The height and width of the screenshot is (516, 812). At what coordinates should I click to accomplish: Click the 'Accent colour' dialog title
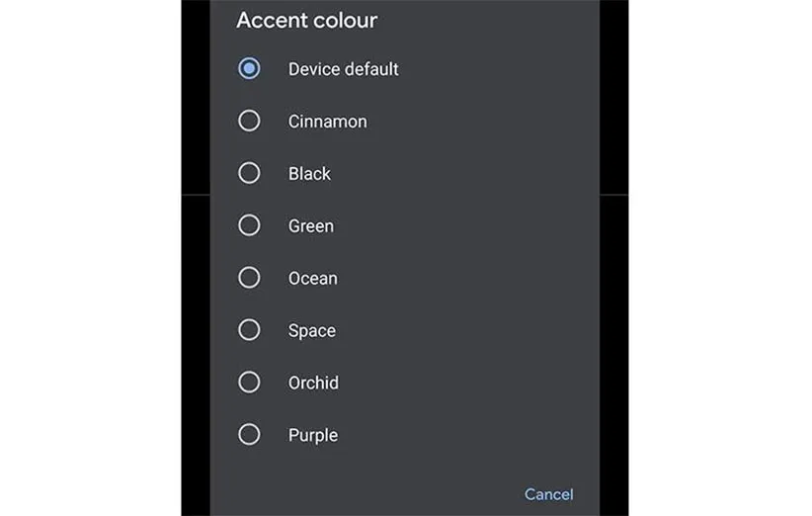coord(306,20)
